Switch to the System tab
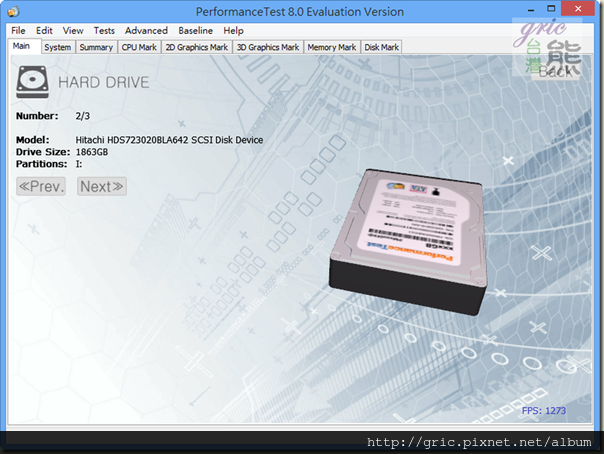The image size is (604, 454). tap(58, 47)
